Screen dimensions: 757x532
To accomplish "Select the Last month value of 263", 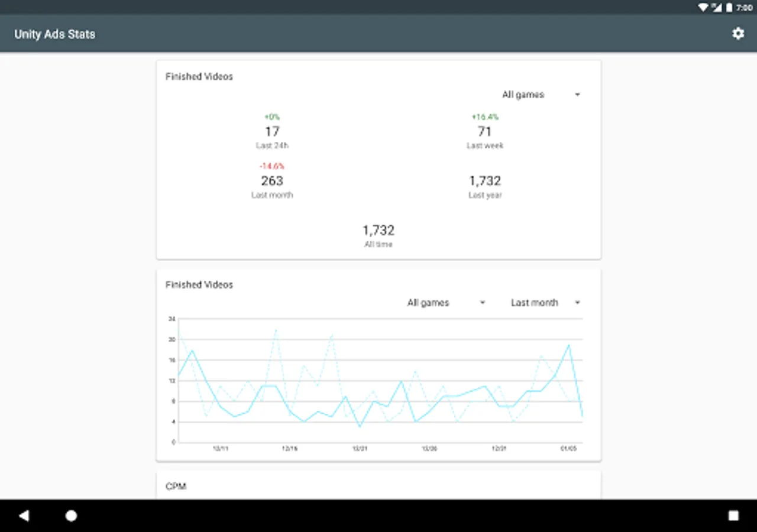I will click(x=272, y=181).
